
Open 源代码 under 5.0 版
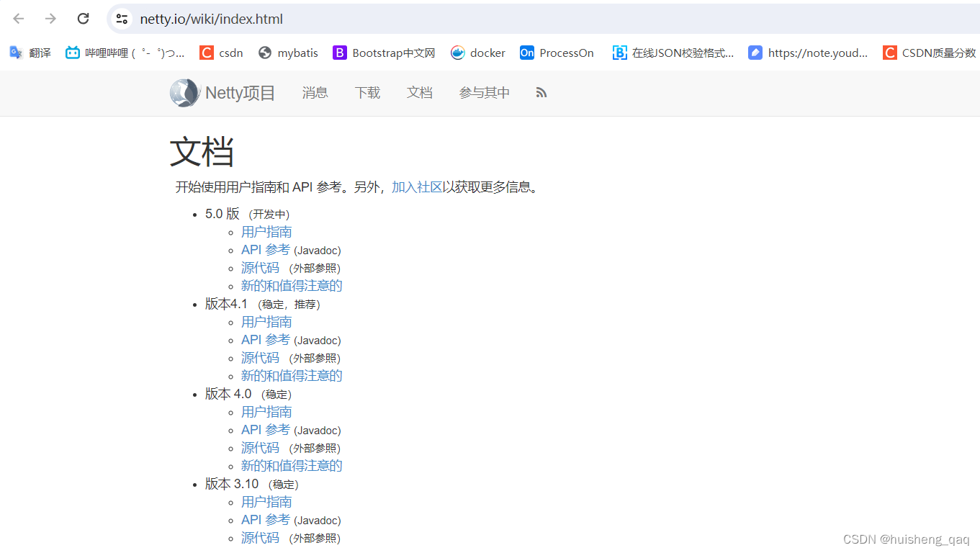[260, 268]
